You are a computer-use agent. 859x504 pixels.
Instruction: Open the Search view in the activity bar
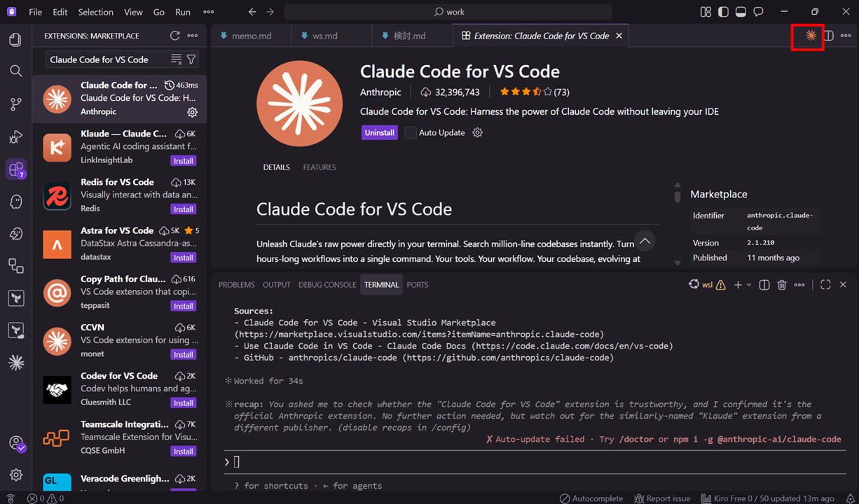(15, 71)
